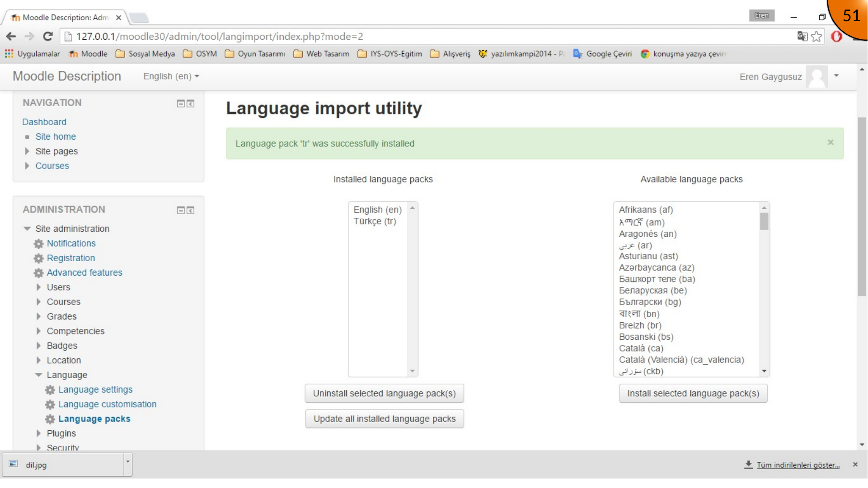Screen dimensions: 868x488
Task: Click the browser forward arrow
Action: tap(29, 37)
